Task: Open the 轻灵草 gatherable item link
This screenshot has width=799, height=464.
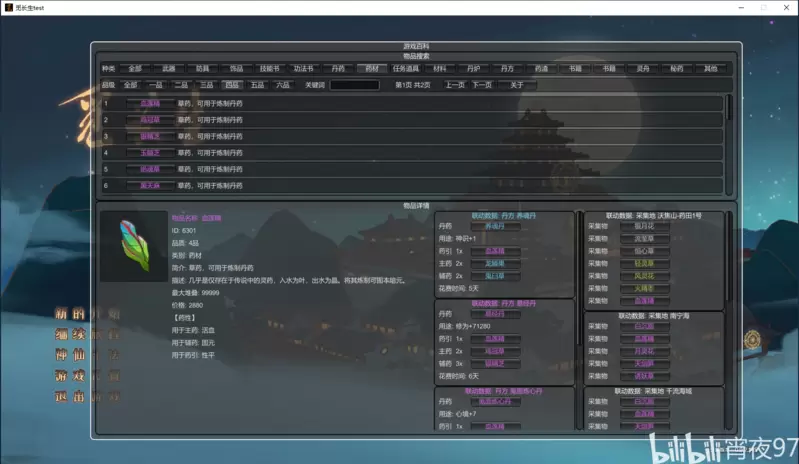Action: (x=645, y=264)
